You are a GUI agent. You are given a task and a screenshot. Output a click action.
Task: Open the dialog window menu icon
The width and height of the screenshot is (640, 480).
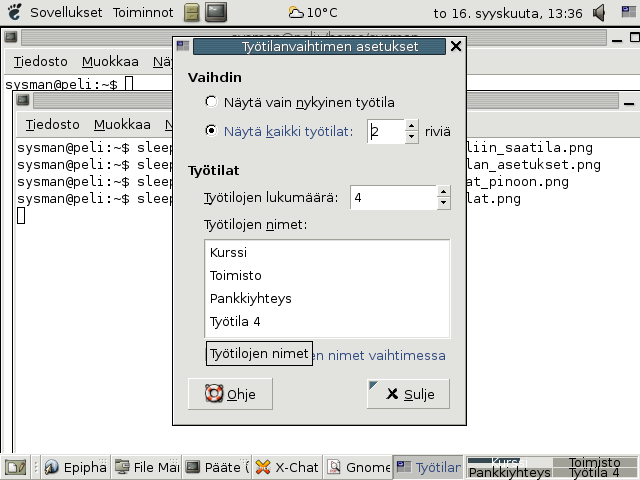(182, 46)
